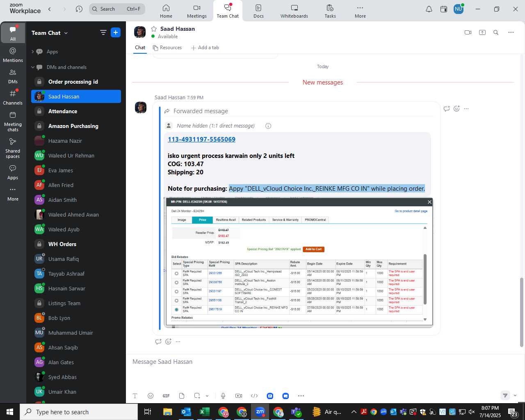This screenshot has height=420, width=525.
Task: Open the Apps sidebar section
Action: click(13, 172)
